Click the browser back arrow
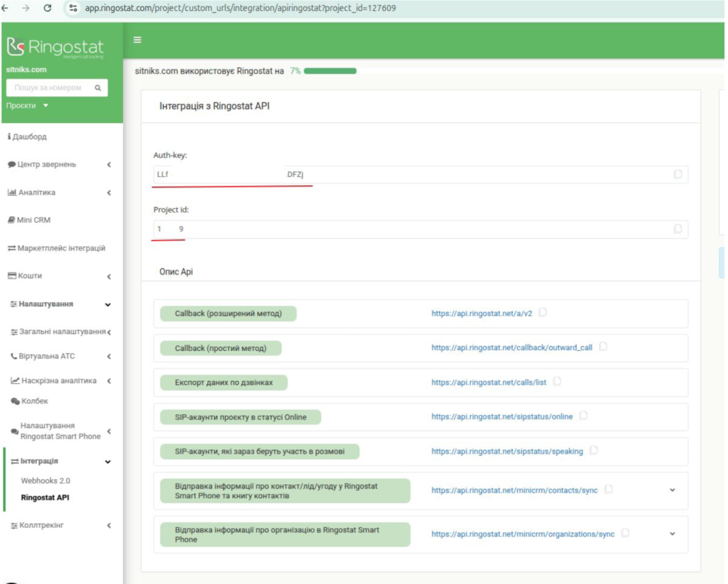Image resolution: width=728 pixels, height=584 pixels. tap(6, 8)
